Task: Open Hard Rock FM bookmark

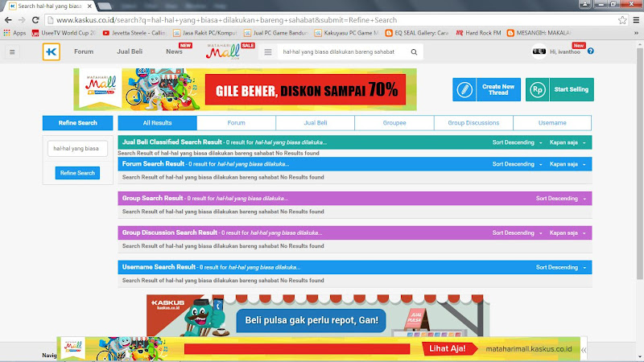Action: coord(478,33)
